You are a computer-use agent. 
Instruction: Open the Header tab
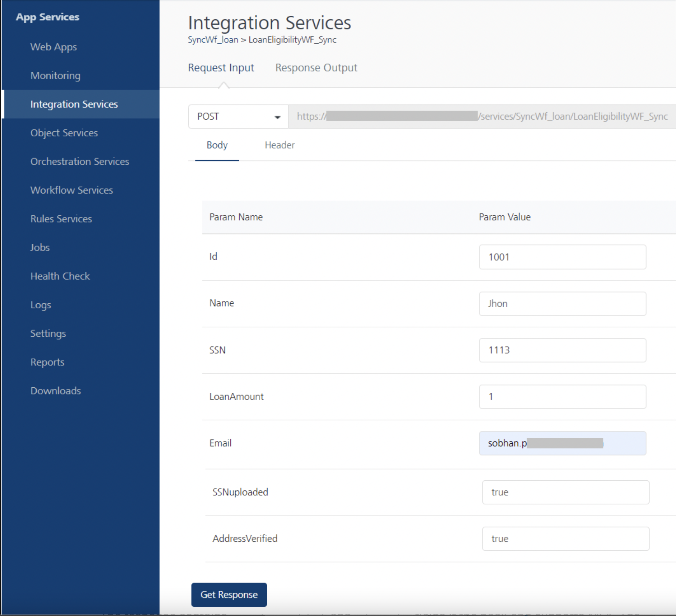[x=280, y=145]
